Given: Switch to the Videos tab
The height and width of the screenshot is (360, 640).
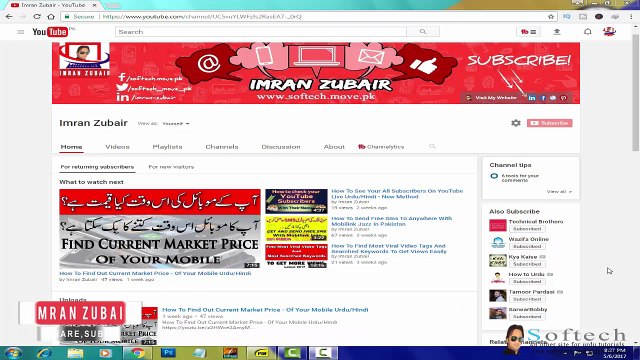Looking at the screenshot, I should click(x=117, y=147).
